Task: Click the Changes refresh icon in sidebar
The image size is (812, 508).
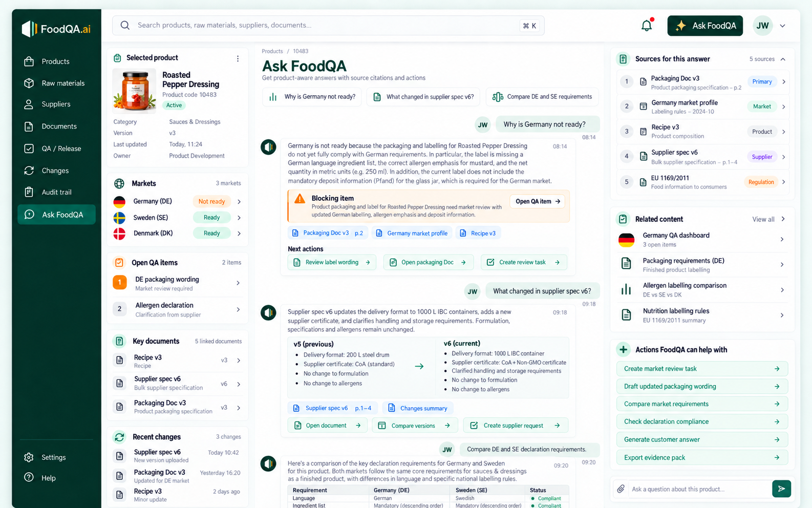Action: pos(29,171)
